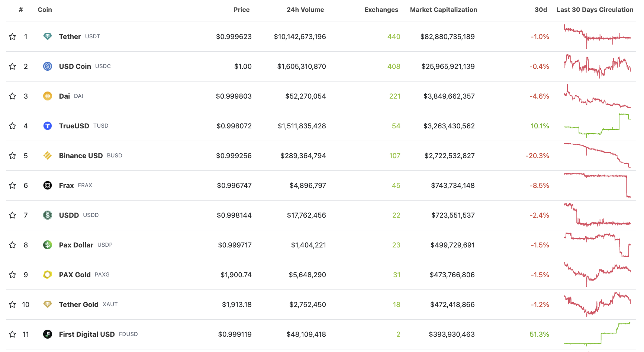Sort by the Price column header
This screenshot has height=352, width=644.
(x=242, y=10)
